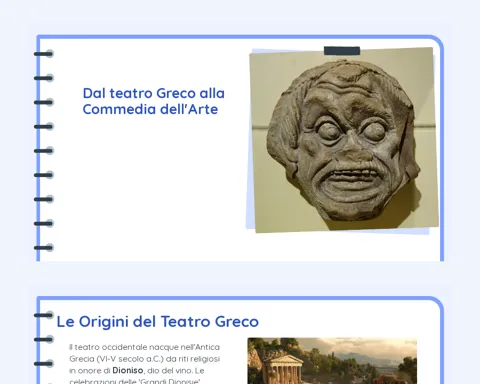The width and height of the screenshot is (480, 384).
Task: Click the lowest binder ring on the first slide
Action: click(44, 248)
